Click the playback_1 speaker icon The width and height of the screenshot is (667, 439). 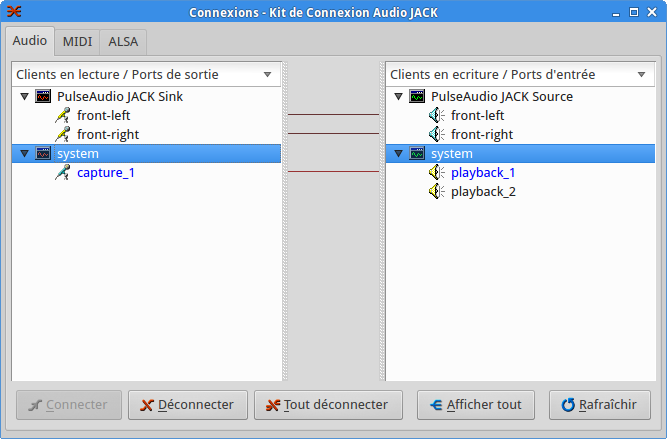click(x=437, y=173)
